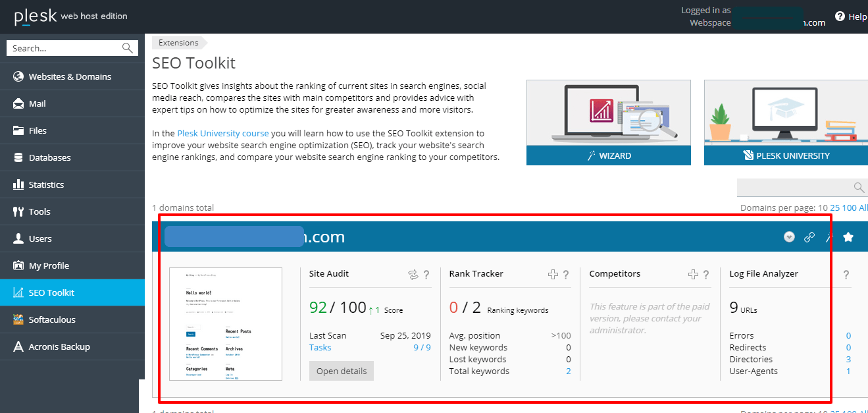868x413 pixels.
Task: Click the search icon in the domain filter box
Action: 859,188
